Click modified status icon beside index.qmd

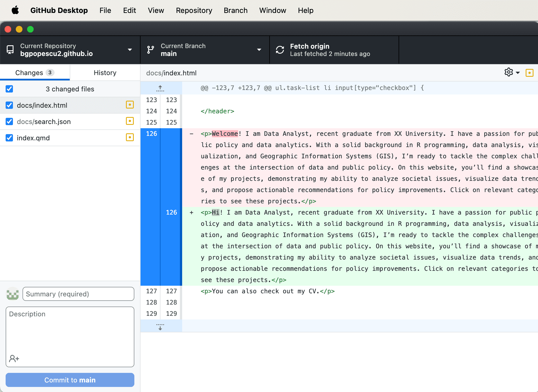click(x=130, y=138)
